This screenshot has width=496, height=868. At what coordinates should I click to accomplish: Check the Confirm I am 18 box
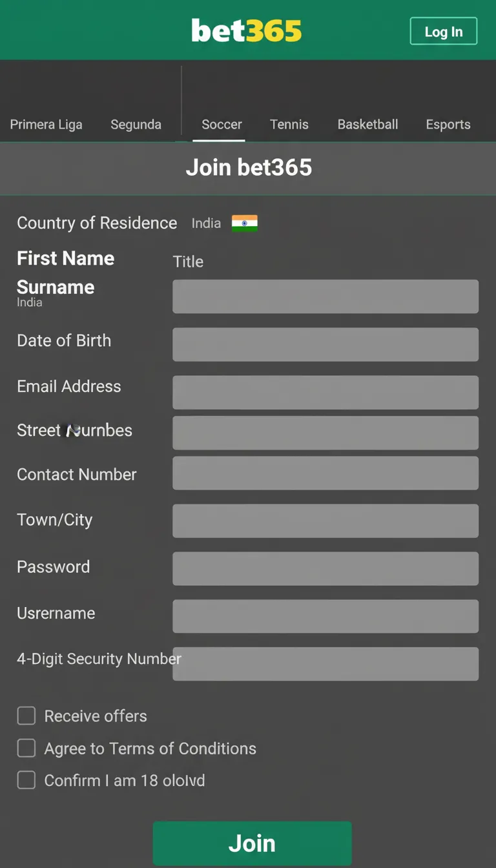26,780
